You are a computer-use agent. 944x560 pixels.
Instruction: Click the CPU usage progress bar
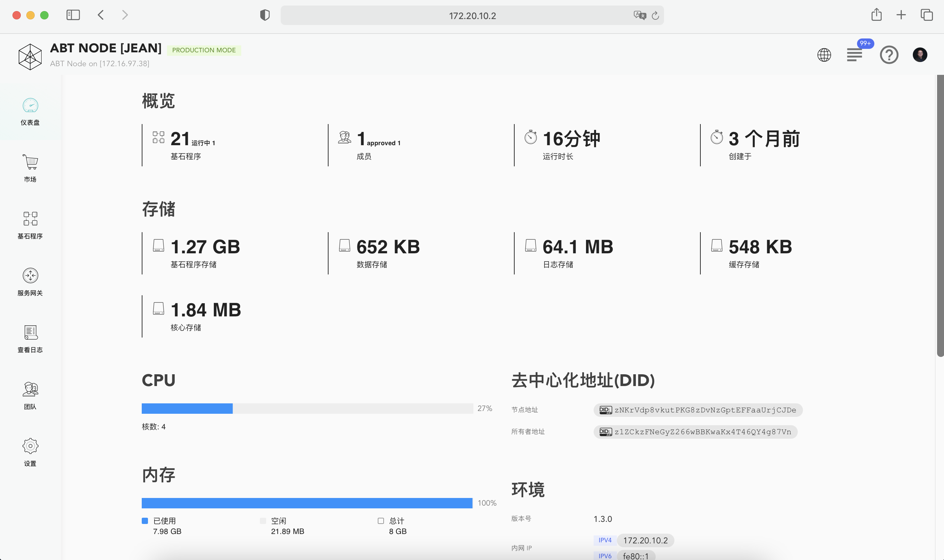307,408
